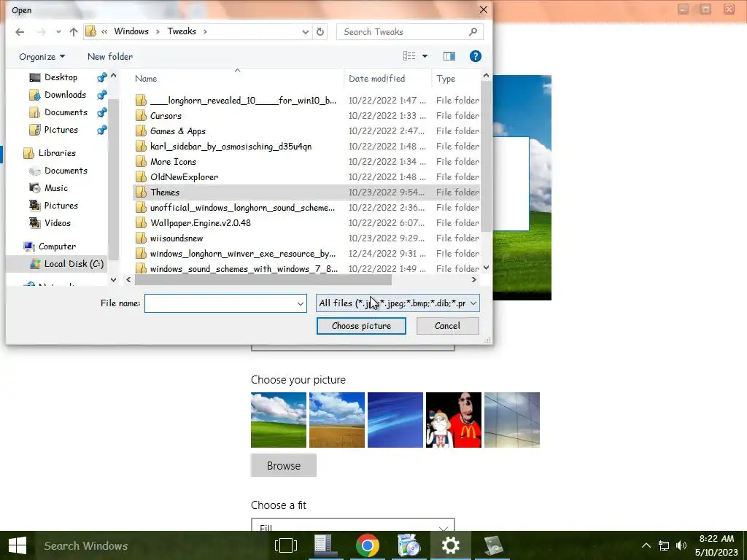Open the Organize menu
The width and height of the screenshot is (747, 560).
pyautogui.click(x=42, y=57)
